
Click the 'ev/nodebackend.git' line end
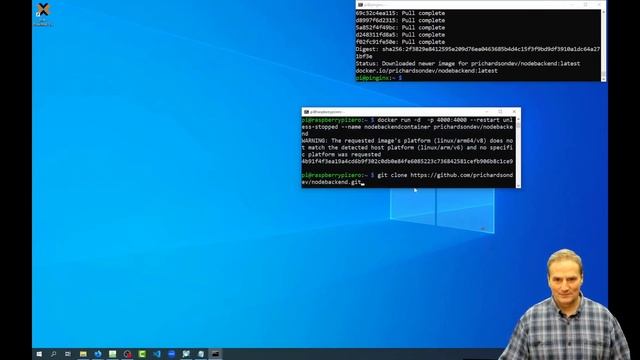332,182
